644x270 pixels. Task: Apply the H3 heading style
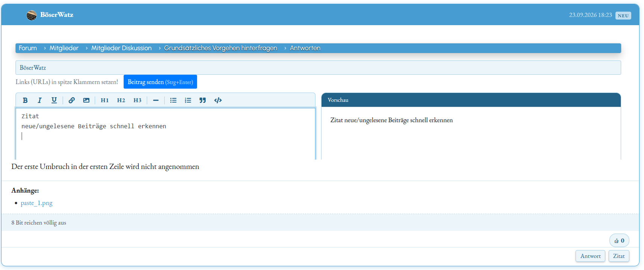point(138,100)
